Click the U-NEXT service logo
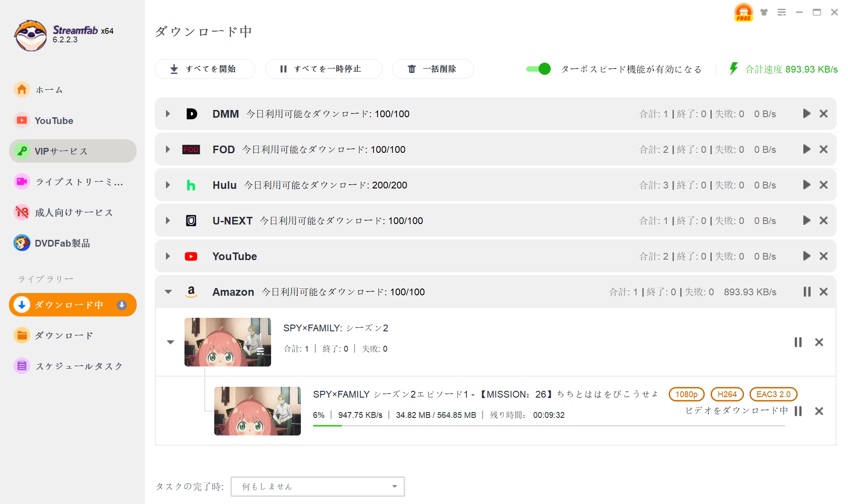The image size is (848, 504). (x=191, y=220)
